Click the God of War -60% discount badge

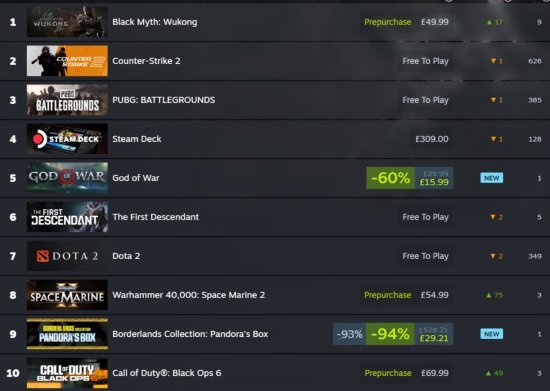pyautogui.click(x=390, y=178)
